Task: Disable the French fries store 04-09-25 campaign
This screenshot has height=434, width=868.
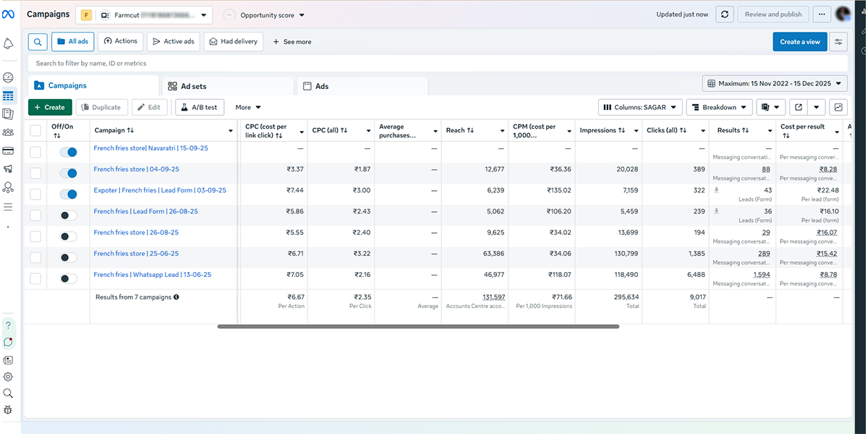Action: [69, 173]
